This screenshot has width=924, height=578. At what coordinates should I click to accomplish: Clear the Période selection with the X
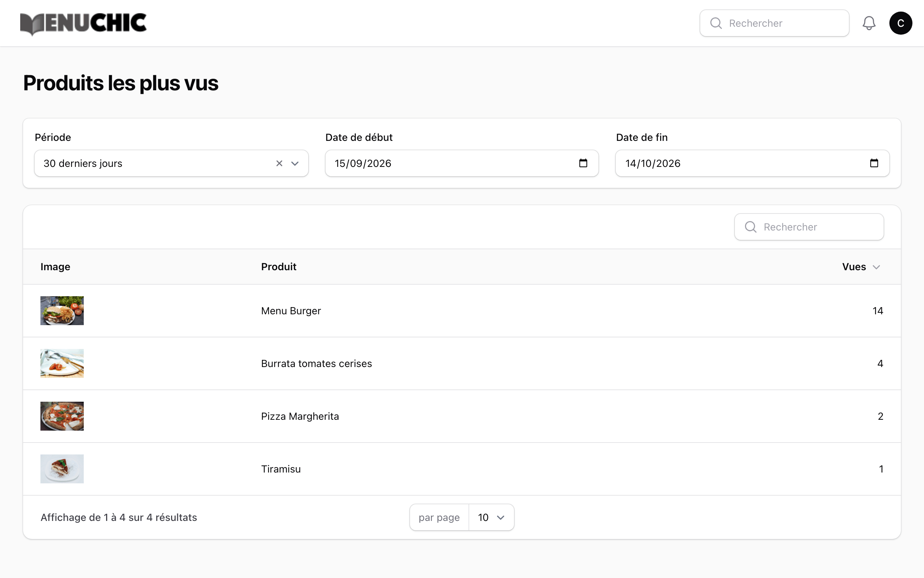coord(279,163)
